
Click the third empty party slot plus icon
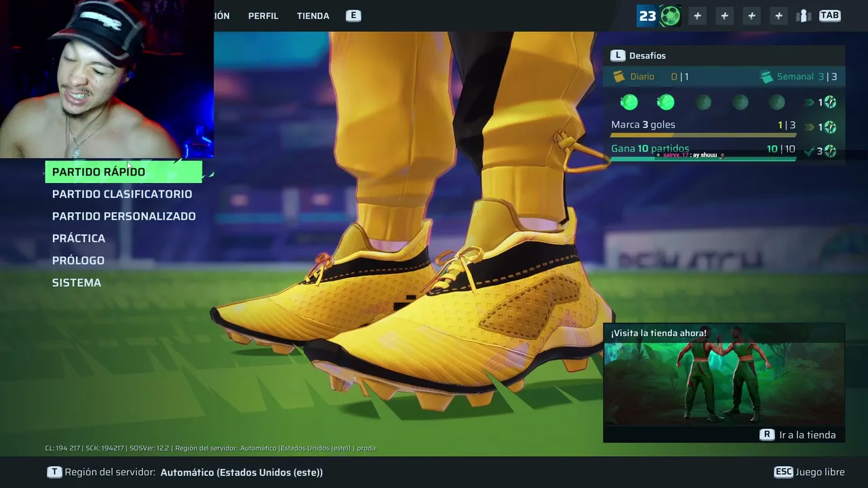[x=751, y=16]
